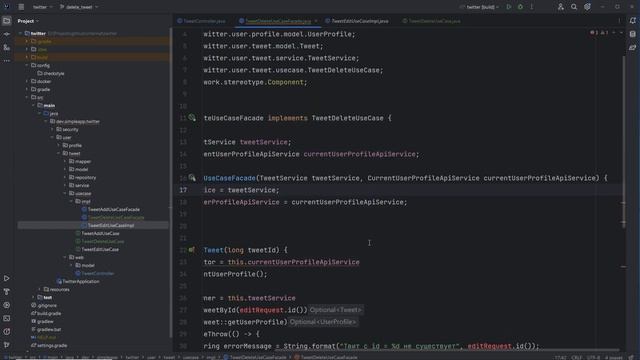Click the Optional<UserProfile> inlay hint
Screen dimensions: 640x360
323,322
